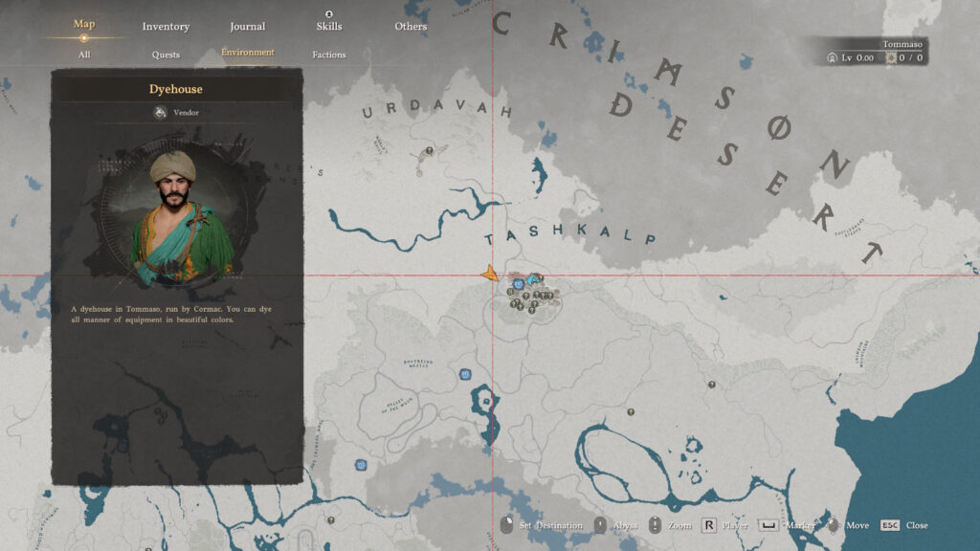Click the question mark marker below Crimson Mountains
The image size is (980, 551).
[x=711, y=385]
